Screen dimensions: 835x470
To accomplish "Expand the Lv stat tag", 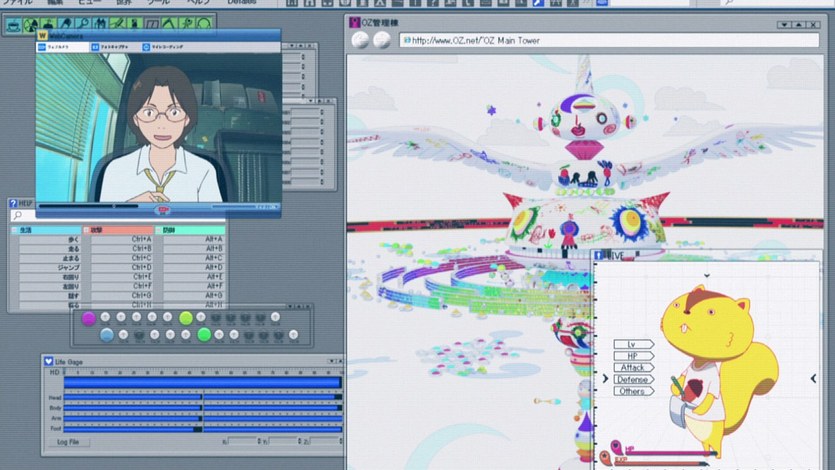I will (633, 344).
